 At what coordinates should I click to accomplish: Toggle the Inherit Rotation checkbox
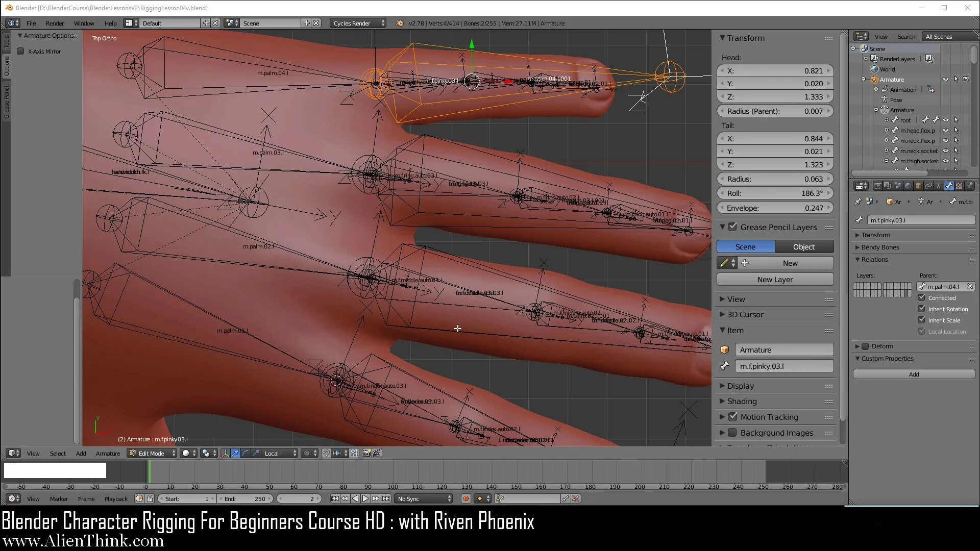(x=921, y=309)
